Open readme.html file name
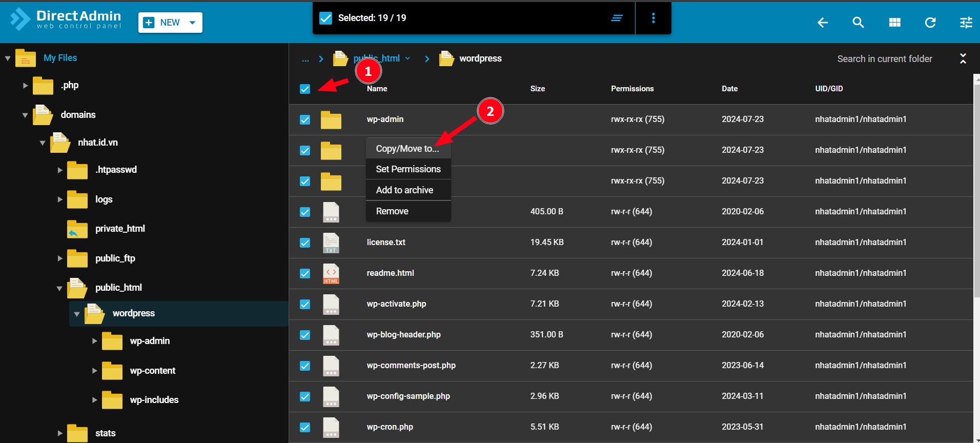The height and width of the screenshot is (443, 980). [x=390, y=273]
